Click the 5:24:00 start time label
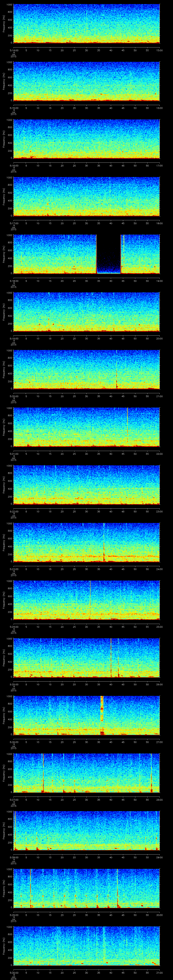 pos(14,627)
